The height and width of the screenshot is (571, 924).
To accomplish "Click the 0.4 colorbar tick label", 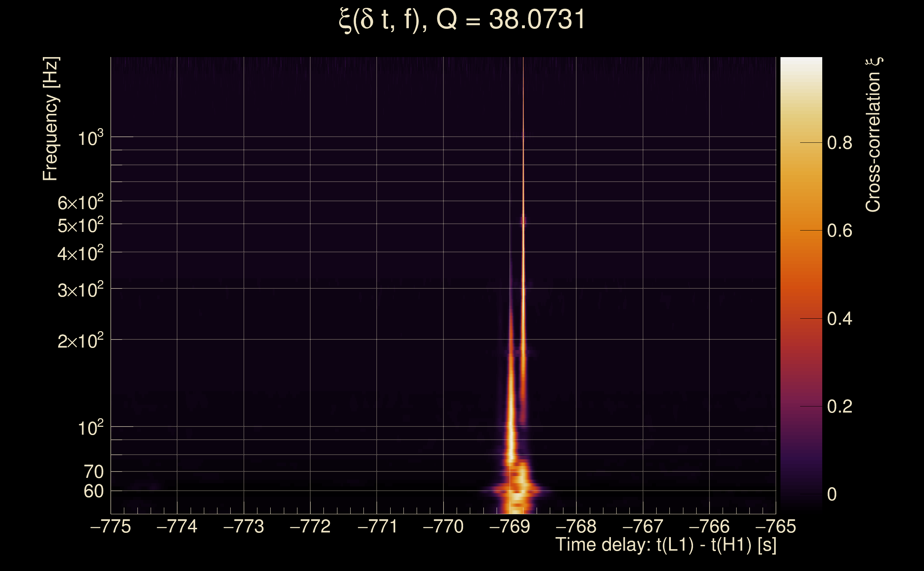I will click(x=839, y=319).
